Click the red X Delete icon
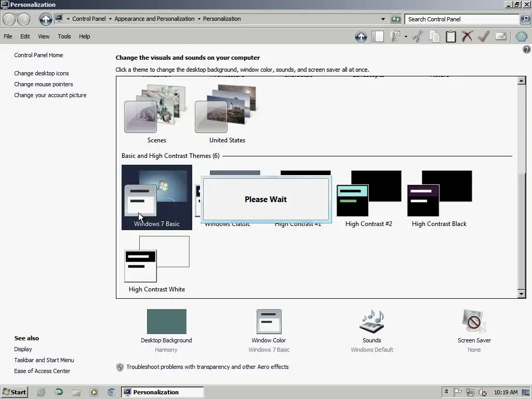 (x=467, y=36)
